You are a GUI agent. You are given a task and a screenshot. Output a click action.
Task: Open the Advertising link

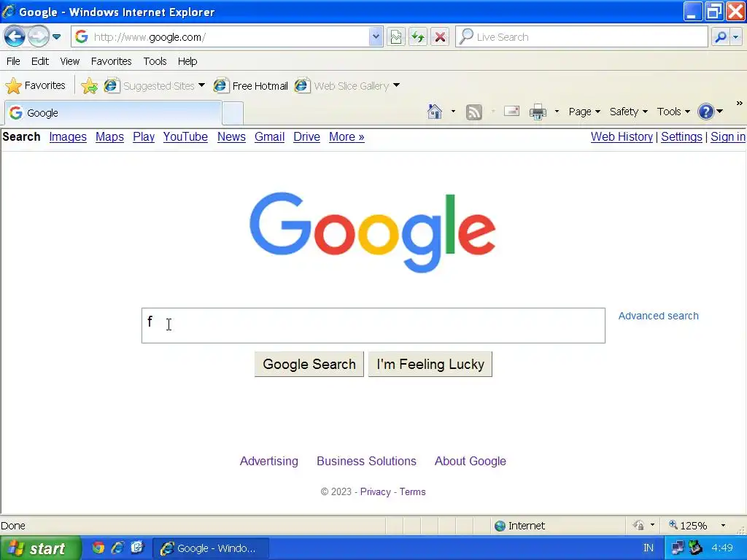click(x=268, y=461)
